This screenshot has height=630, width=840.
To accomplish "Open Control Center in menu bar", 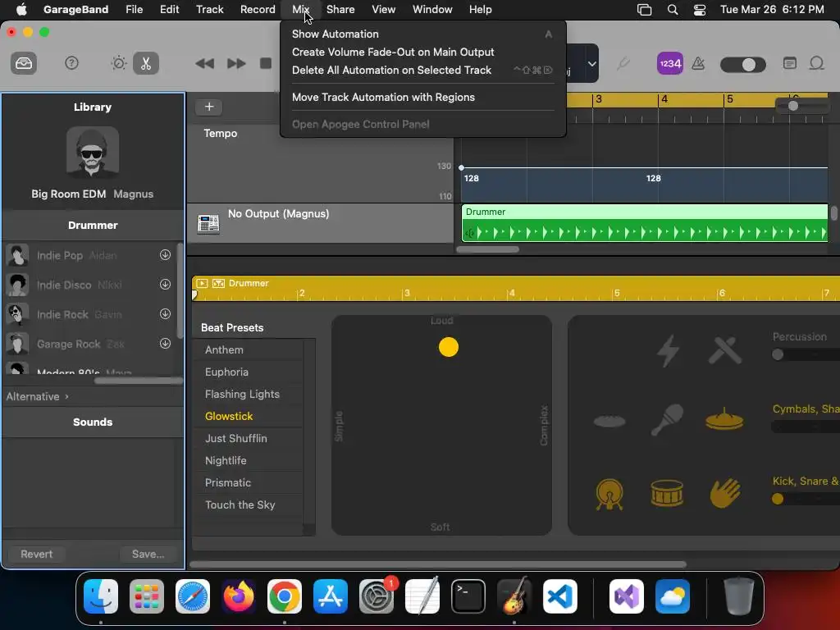I will pyautogui.click(x=700, y=10).
